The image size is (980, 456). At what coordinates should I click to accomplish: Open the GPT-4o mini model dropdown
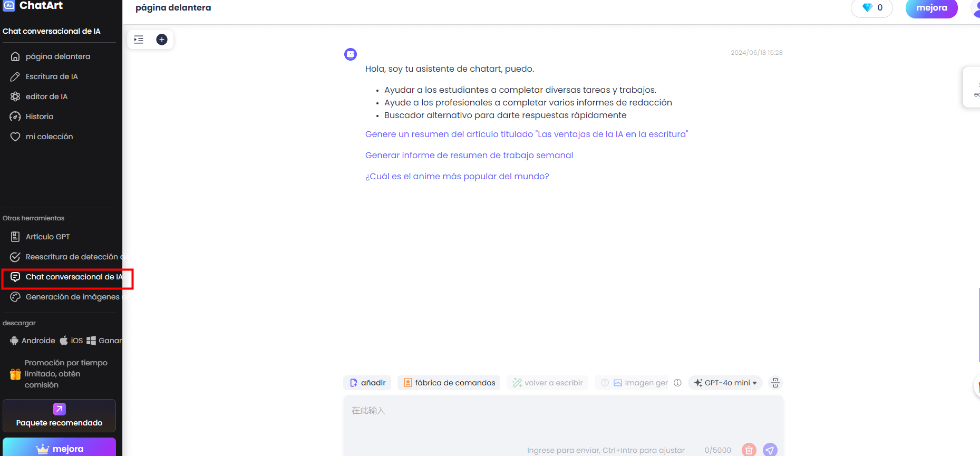click(x=725, y=383)
